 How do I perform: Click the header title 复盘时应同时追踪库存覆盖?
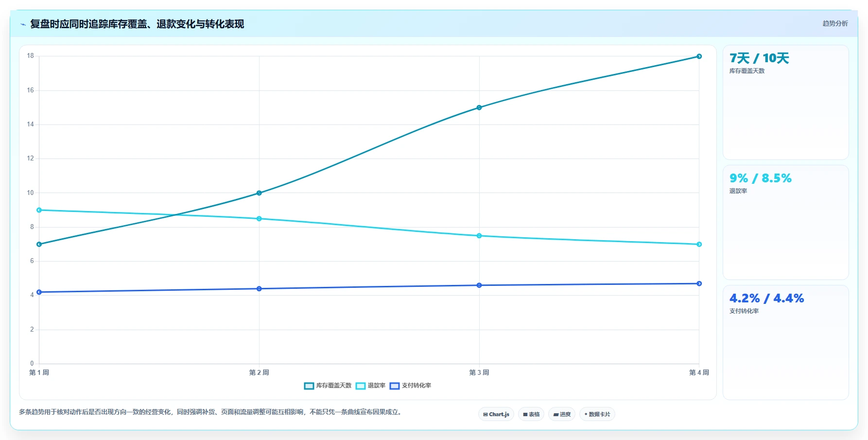pyautogui.click(x=137, y=24)
